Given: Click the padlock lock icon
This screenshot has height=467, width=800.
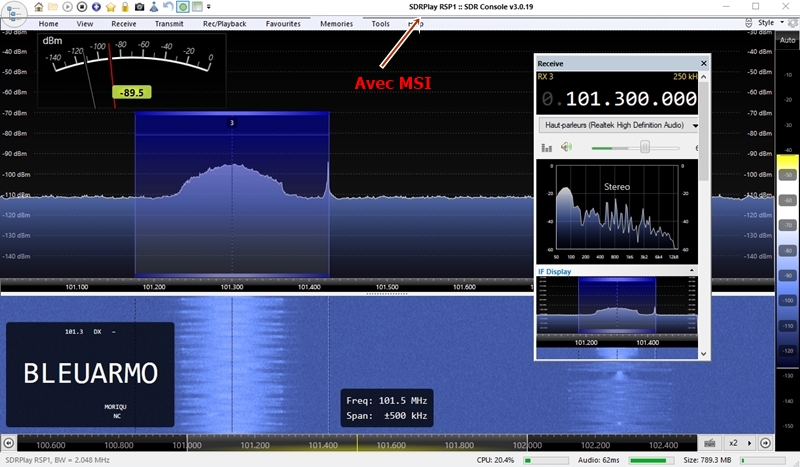Looking at the screenshot, I should (x=124, y=7).
